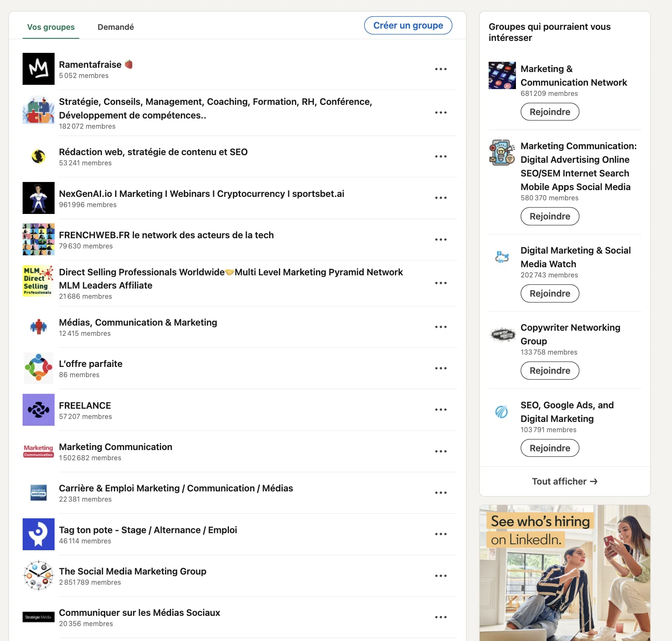Image resolution: width=672 pixels, height=641 pixels.
Task: Open more options for NexGenAI.io group
Action: (x=441, y=198)
